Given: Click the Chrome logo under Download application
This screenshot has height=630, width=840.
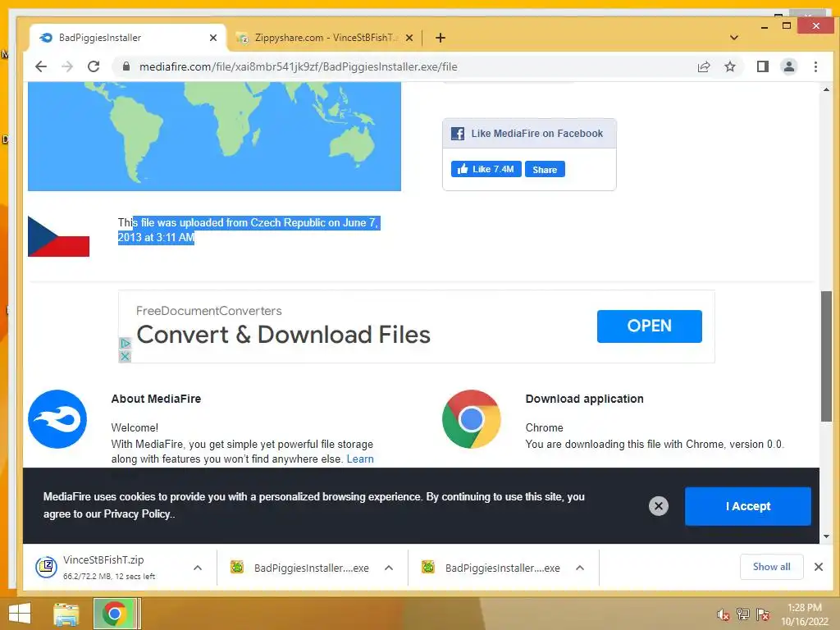Looking at the screenshot, I should (472, 419).
